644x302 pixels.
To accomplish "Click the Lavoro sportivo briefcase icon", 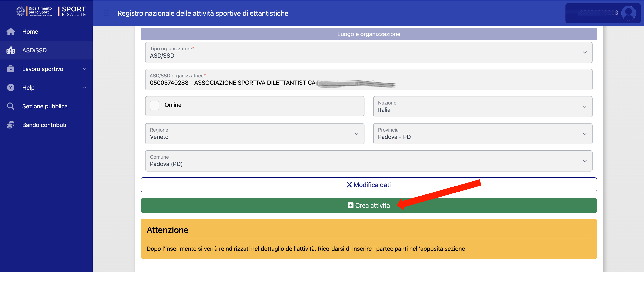I will tap(10, 69).
